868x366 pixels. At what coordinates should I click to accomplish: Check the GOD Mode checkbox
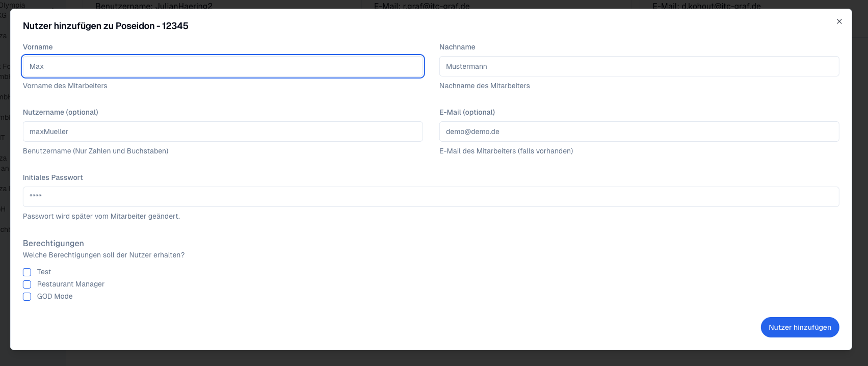[x=27, y=297]
